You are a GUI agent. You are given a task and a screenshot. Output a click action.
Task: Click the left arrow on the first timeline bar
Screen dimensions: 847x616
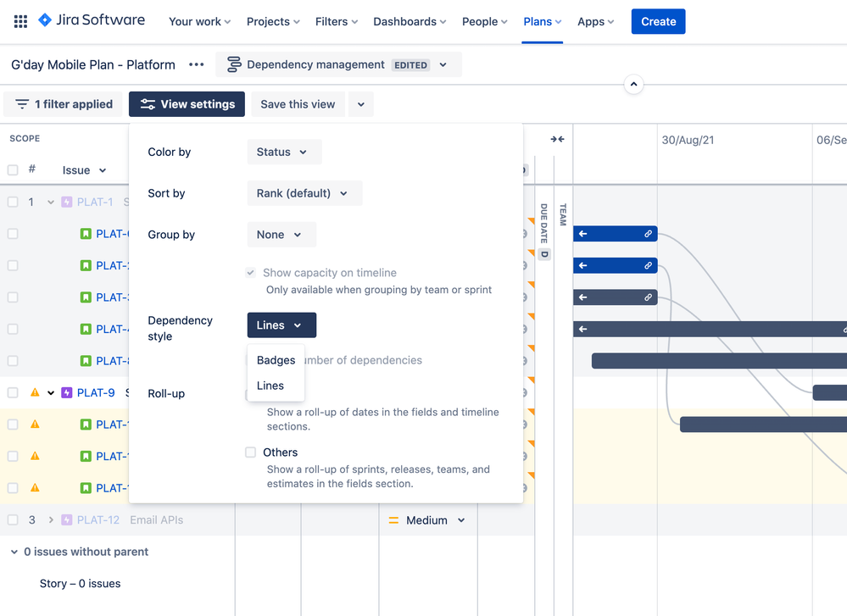coord(582,234)
